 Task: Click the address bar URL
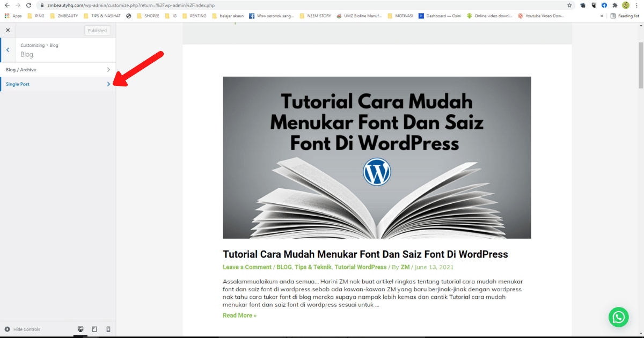point(131,5)
